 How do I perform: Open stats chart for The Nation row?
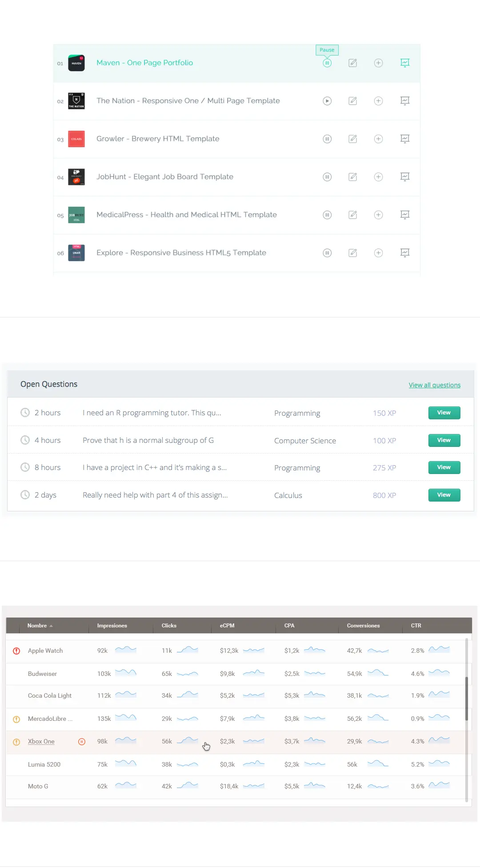coord(405,100)
